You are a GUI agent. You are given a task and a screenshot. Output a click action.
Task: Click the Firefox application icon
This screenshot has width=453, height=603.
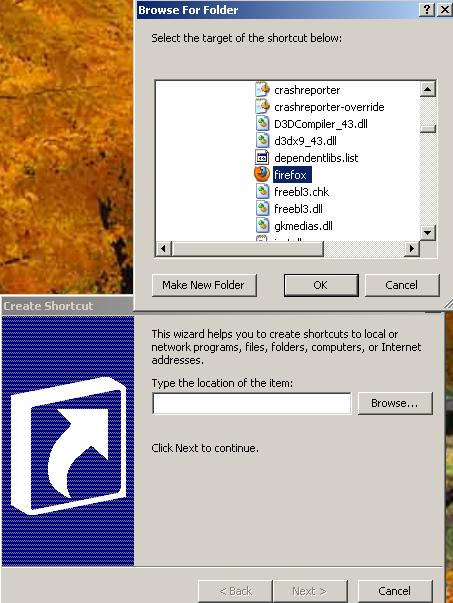point(262,174)
